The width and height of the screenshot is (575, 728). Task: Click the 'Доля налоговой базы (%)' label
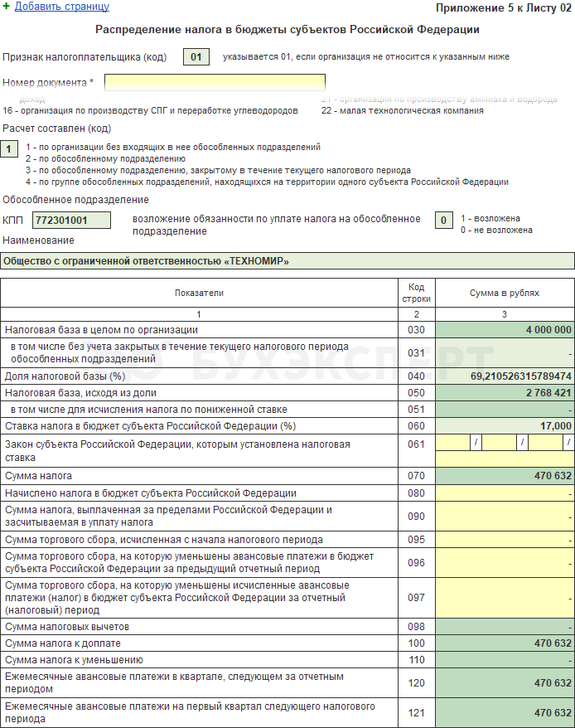tap(65, 376)
